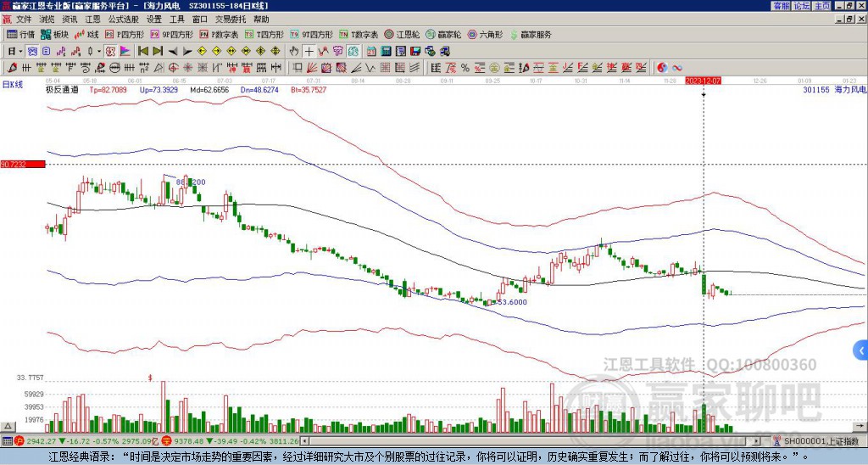
Task: Select the hand pan tool
Action: pos(294,52)
